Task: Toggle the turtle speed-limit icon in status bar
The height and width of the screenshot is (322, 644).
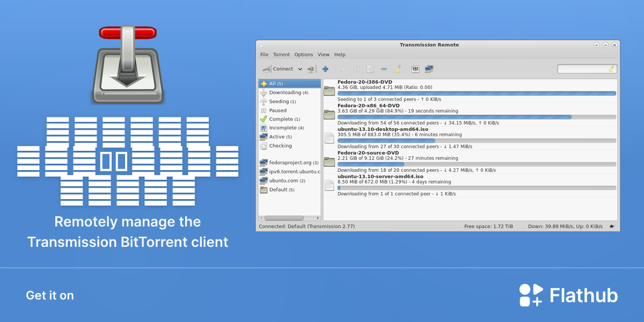Action: point(612,226)
